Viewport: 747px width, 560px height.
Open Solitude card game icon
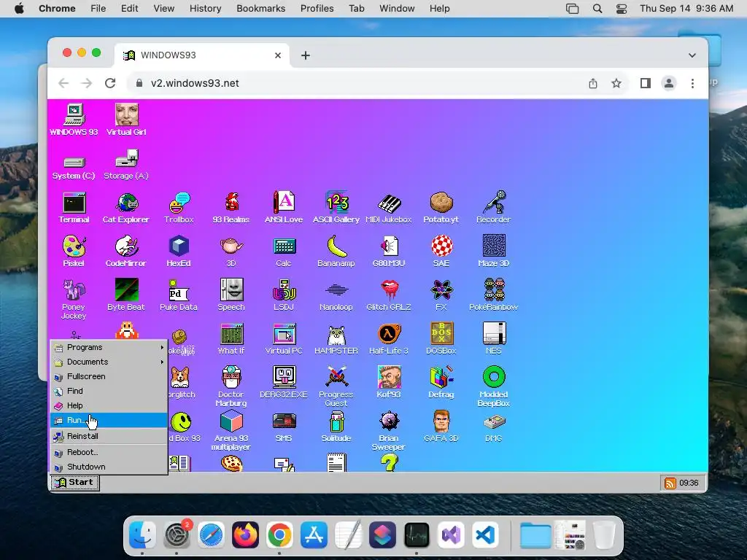[336, 426]
